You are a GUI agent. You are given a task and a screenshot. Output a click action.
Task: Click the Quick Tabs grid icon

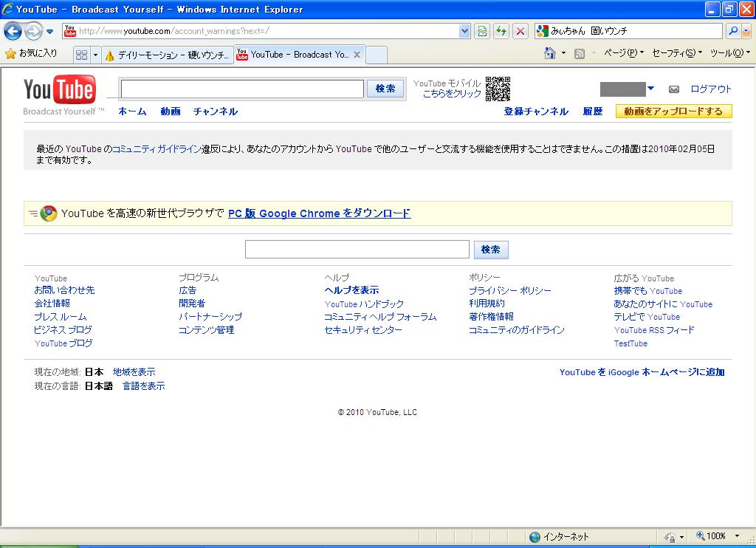tap(82, 55)
